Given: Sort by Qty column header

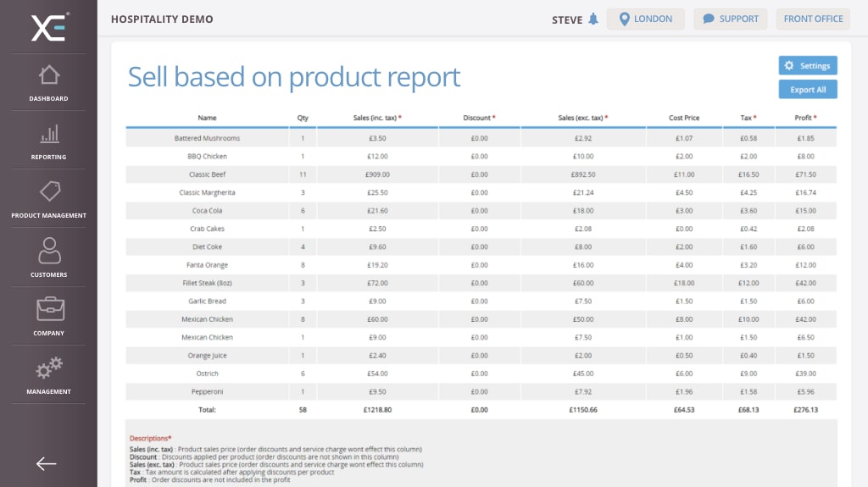Looking at the screenshot, I should tap(303, 118).
